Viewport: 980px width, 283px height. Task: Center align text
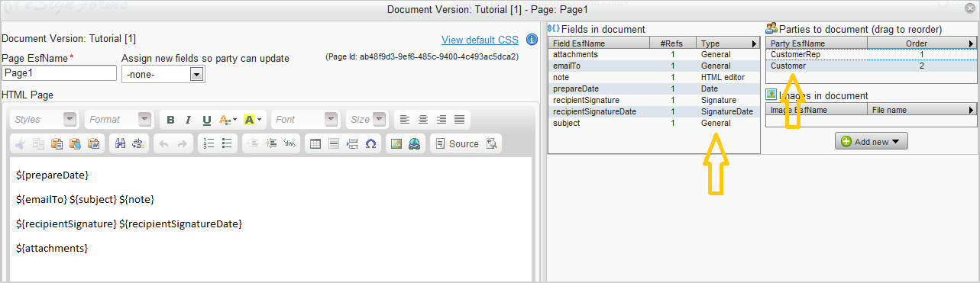pyautogui.click(x=423, y=120)
